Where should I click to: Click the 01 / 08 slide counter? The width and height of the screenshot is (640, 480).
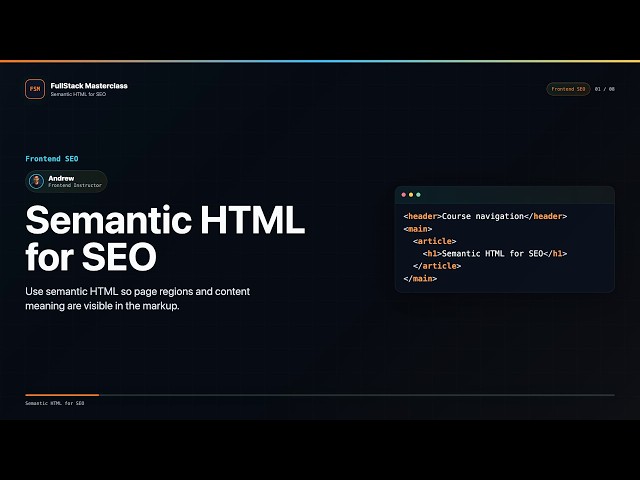[604, 89]
